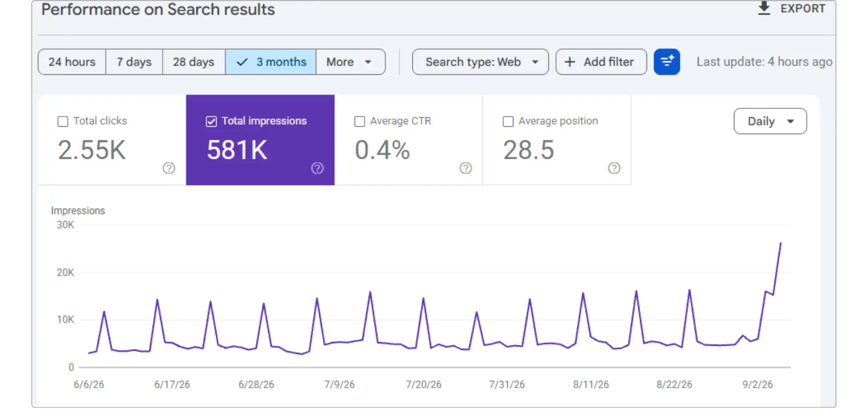Click the Performance on Search results heading
This screenshot has height=409, width=868.
158,9
